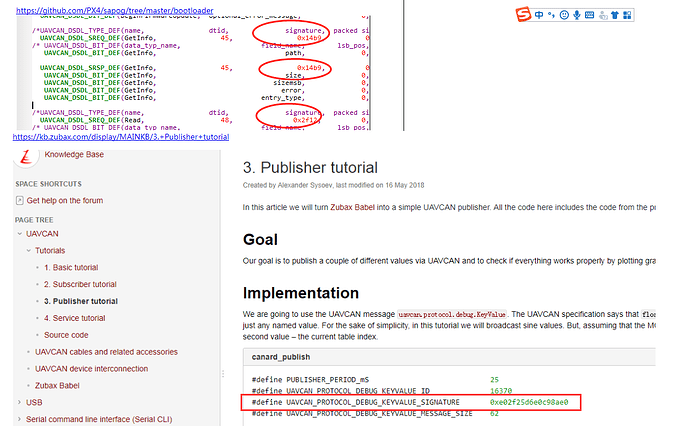Screen dimensions: 690x433
Task: Open the UAVCAN page tree item
Action: (42, 234)
